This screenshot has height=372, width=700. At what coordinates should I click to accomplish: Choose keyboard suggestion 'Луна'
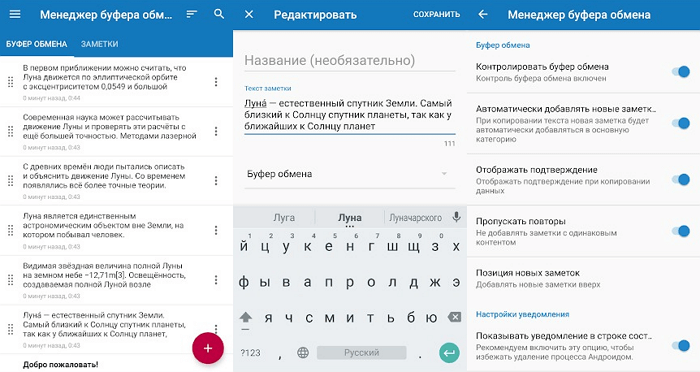click(x=350, y=217)
